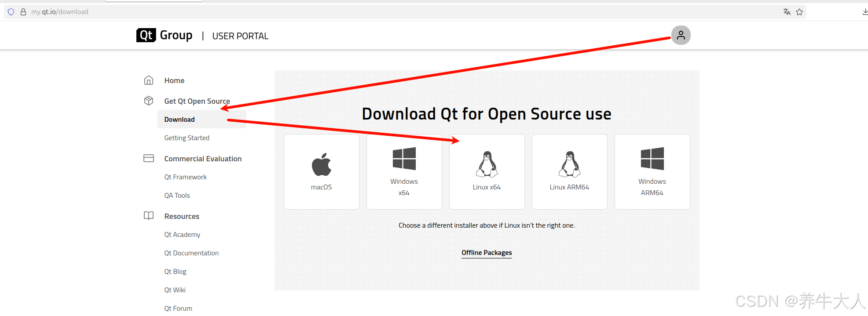Open Resources section in sidebar

pos(182,216)
